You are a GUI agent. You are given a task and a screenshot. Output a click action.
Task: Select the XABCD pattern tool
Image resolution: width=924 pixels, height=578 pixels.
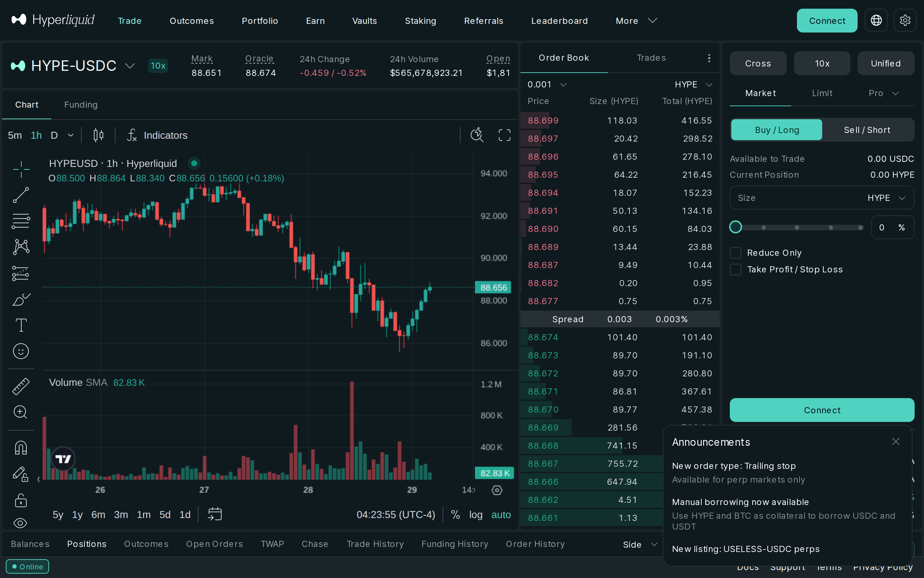coord(21,247)
